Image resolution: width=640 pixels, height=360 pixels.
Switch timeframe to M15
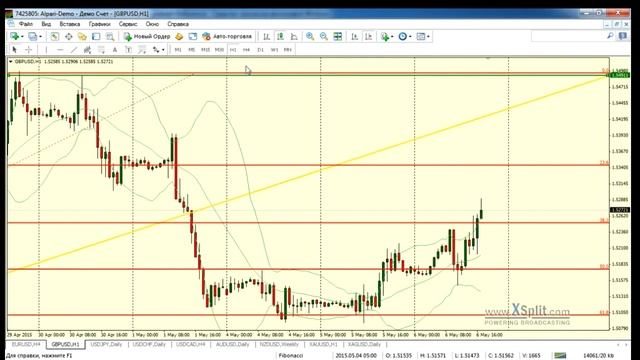pos(205,50)
